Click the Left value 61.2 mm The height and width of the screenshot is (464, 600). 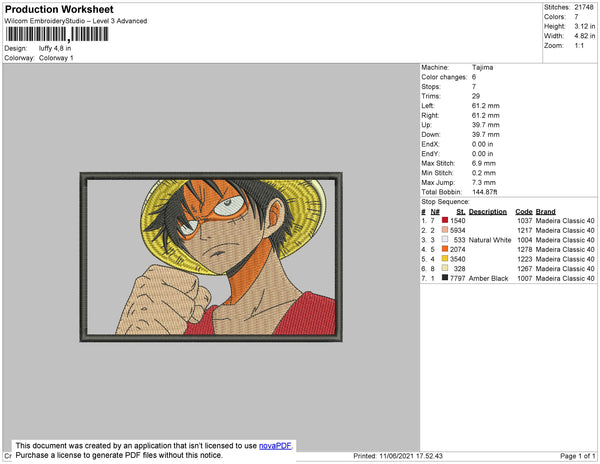tap(485, 106)
